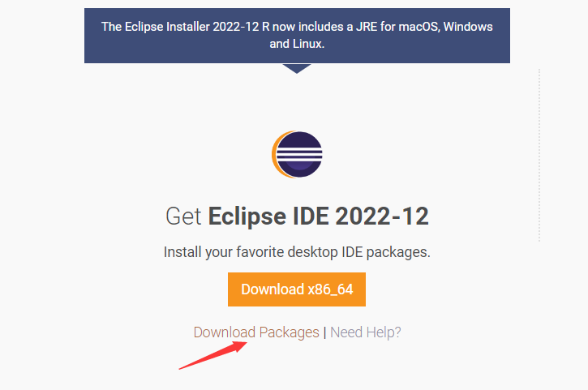Click the word 'Get' in the heading
Viewport: 588px width, 390px height.
184,216
